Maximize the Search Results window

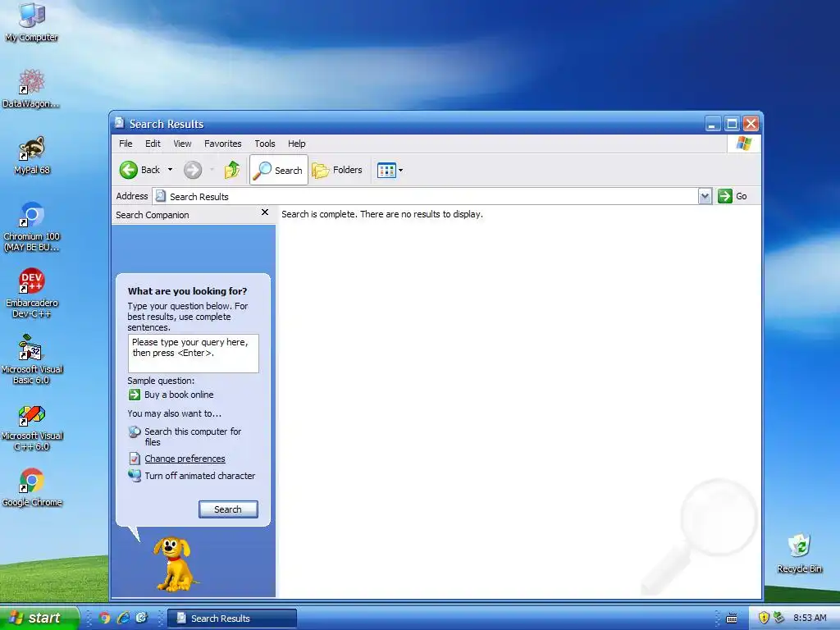[x=732, y=124]
